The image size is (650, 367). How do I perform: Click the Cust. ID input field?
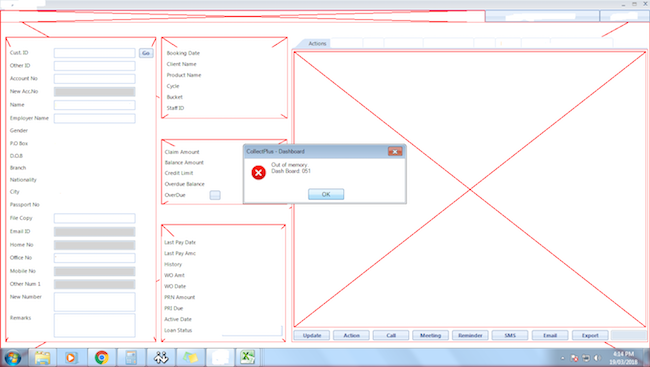tap(95, 53)
